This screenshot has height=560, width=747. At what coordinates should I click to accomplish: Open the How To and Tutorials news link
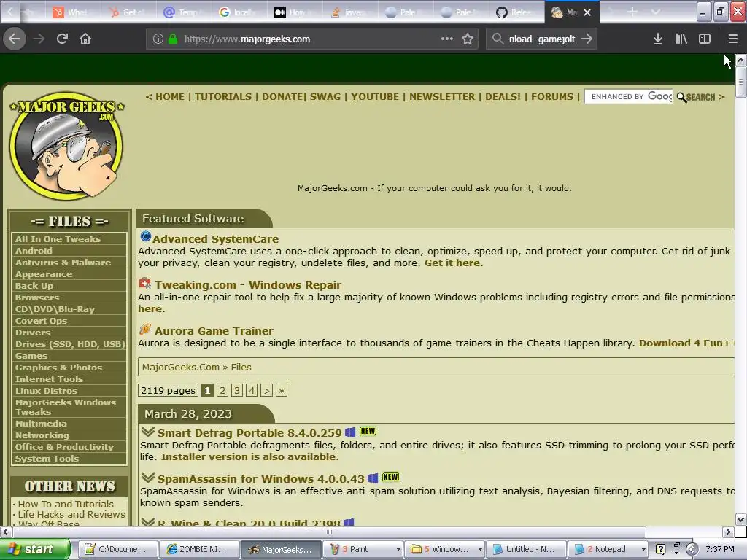point(66,504)
